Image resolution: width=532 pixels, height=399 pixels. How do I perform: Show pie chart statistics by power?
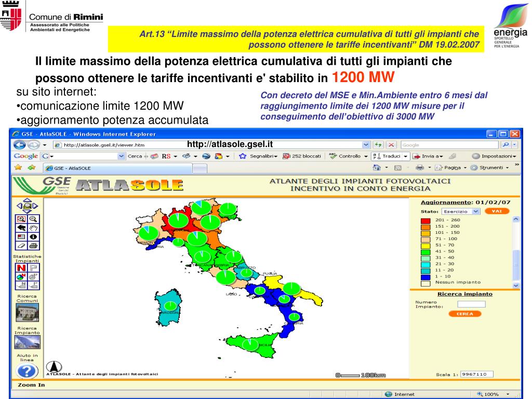click(33, 276)
